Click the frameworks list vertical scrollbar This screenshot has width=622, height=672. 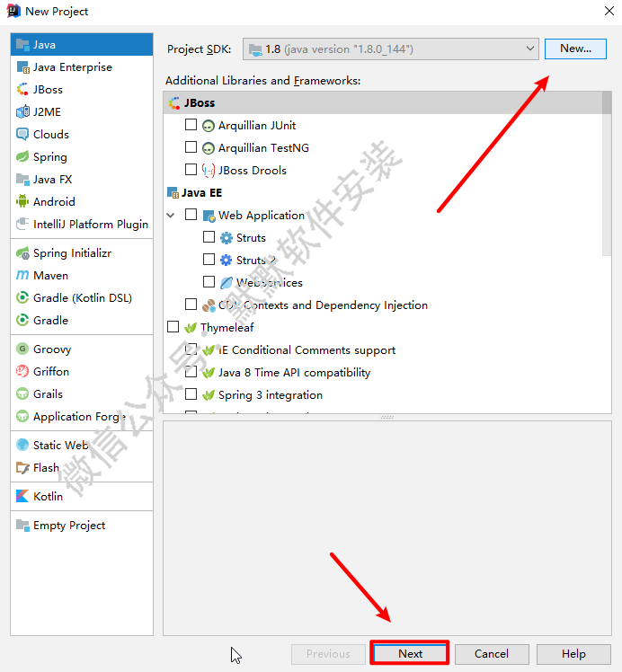point(606,173)
